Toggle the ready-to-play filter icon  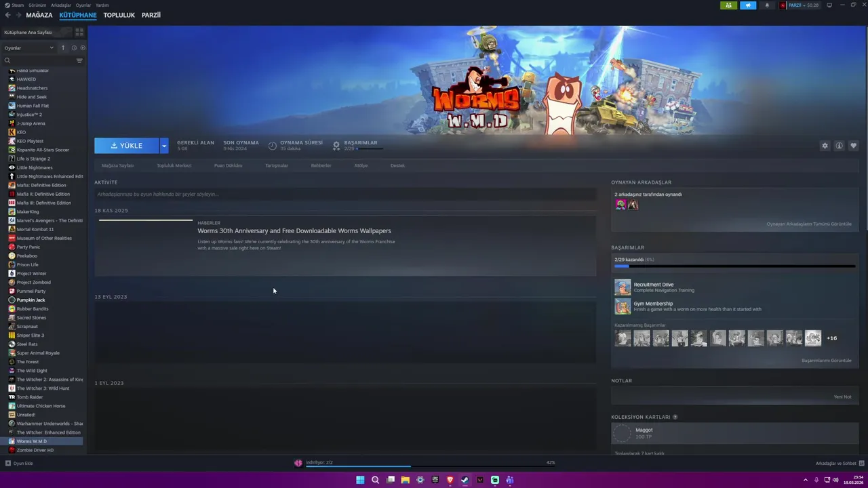pos(83,48)
